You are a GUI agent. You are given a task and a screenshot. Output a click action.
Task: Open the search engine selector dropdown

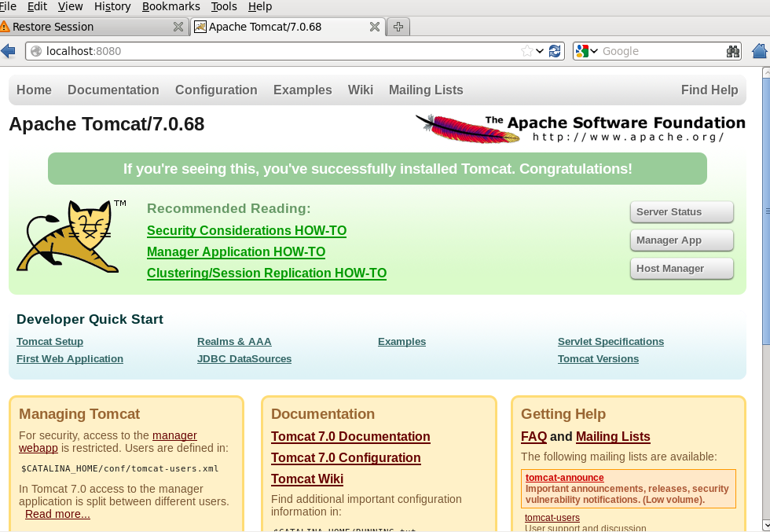(x=594, y=50)
